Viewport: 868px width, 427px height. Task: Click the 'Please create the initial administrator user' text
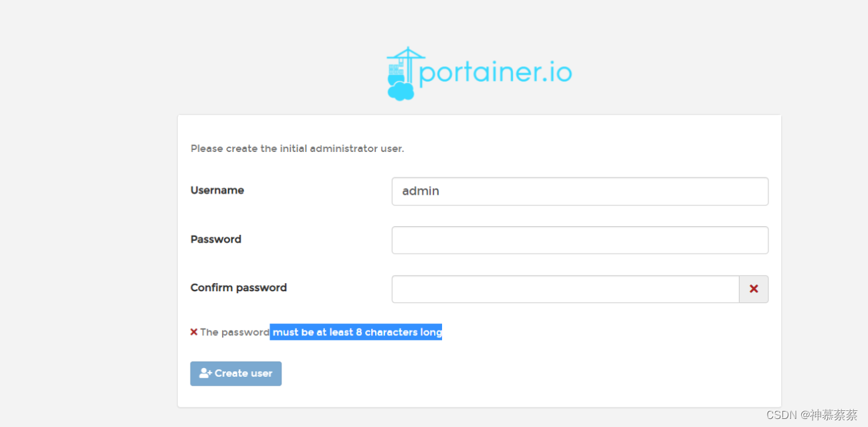click(297, 149)
